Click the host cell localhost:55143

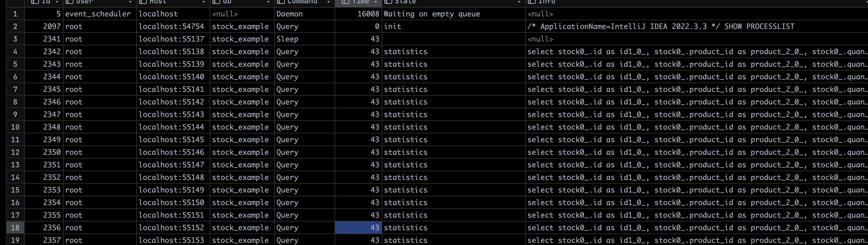coord(173,114)
